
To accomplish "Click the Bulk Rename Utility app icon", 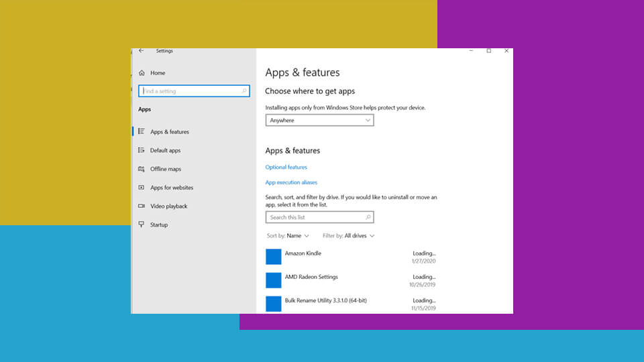I will pos(273,304).
